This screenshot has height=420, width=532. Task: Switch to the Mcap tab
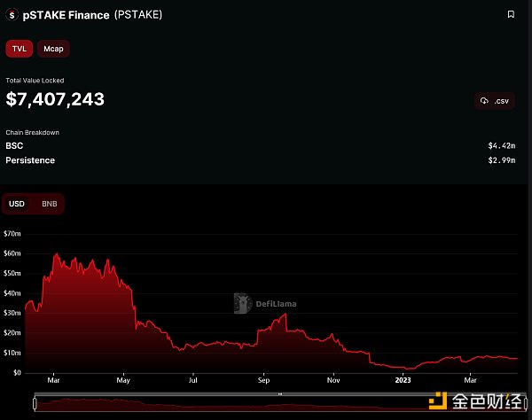coord(53,49)
